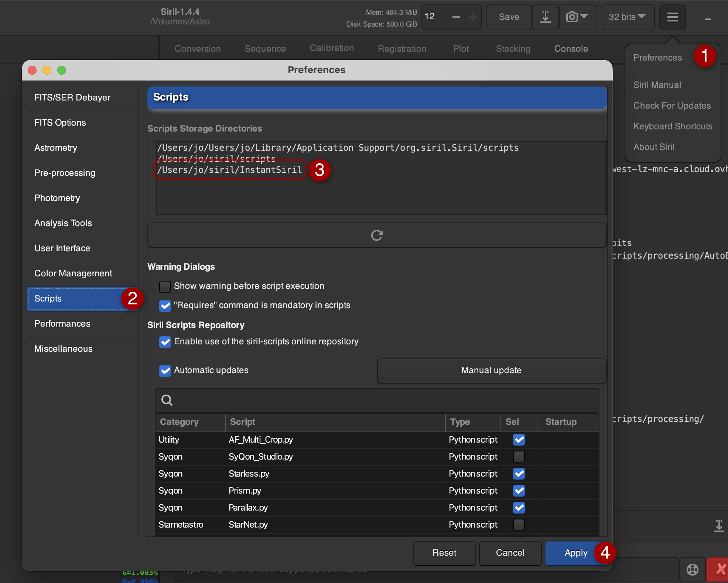Click Cancel in Preferences dialog

510,553
